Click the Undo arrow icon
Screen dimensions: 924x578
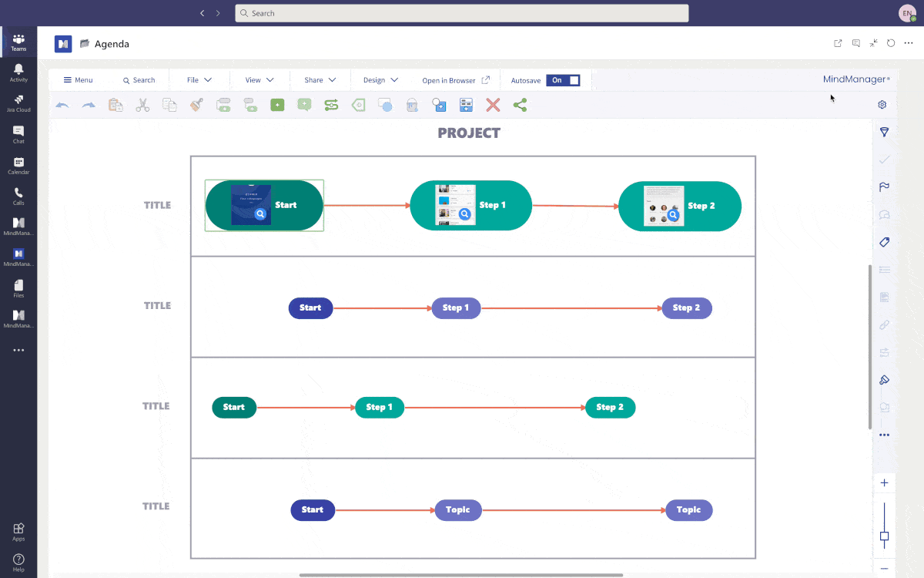coord(62,105)
